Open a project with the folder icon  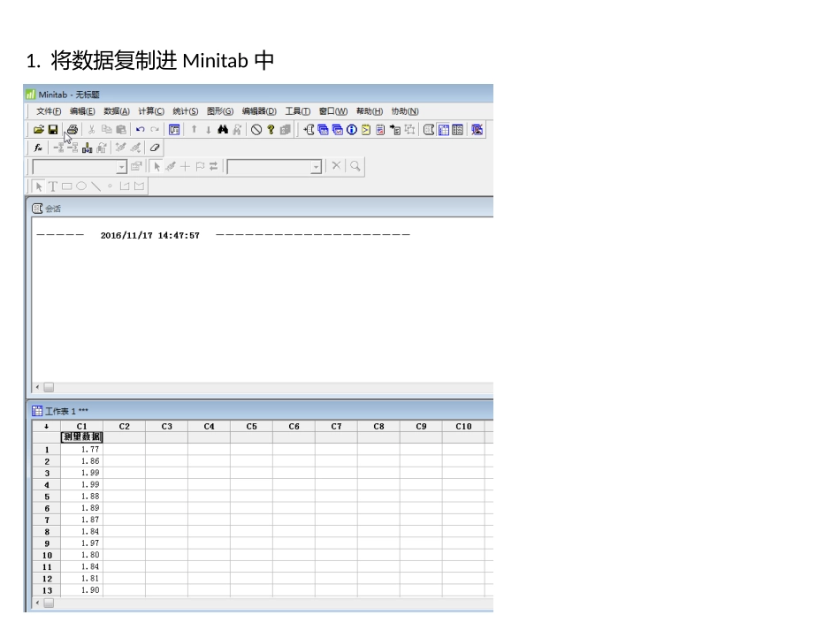click(39, 130)
